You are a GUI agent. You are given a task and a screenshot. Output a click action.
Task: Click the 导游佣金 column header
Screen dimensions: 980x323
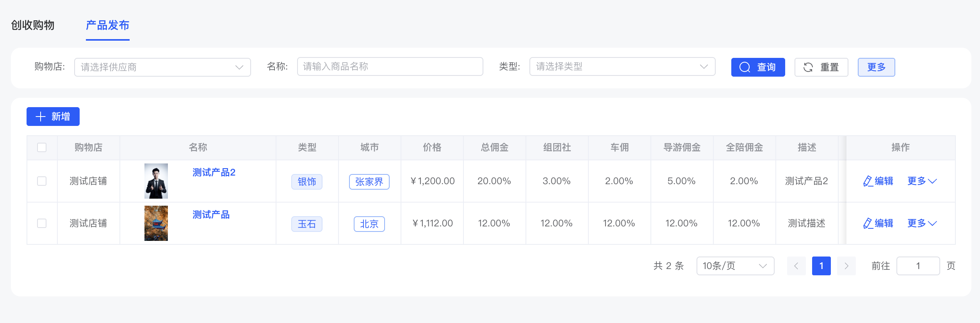point(682,147)
